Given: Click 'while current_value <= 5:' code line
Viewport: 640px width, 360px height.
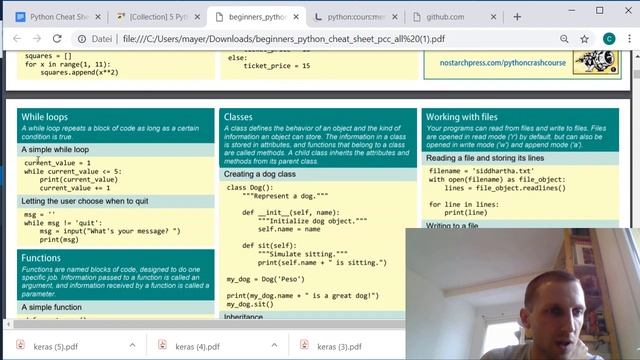Looking at the screenshot, I should click(73, 171).
